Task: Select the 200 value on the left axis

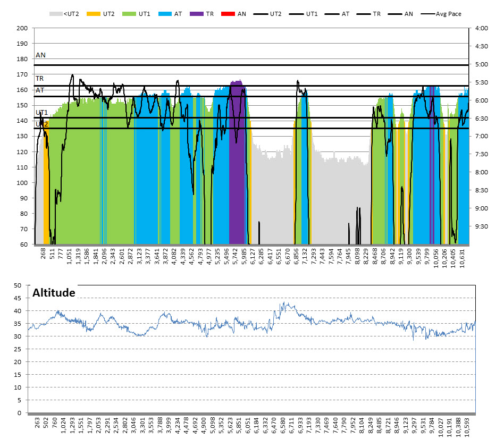Action: (22, 28)
